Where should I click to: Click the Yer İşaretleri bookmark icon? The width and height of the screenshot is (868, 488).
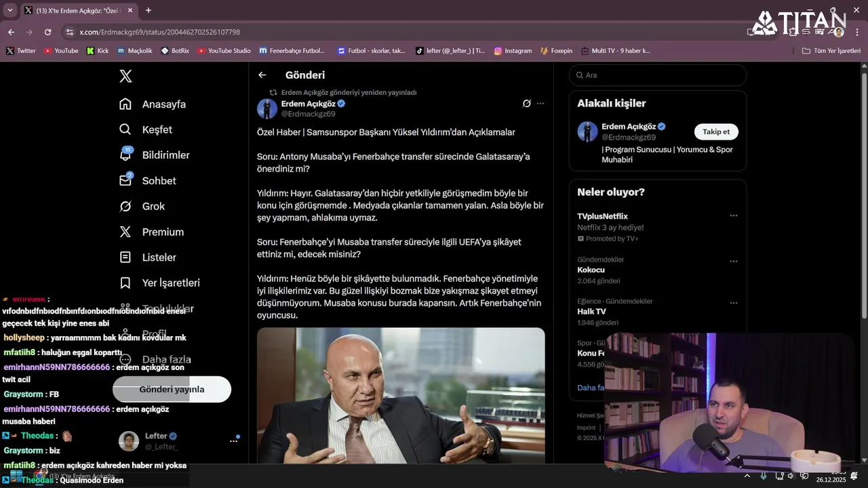(125, 283)
